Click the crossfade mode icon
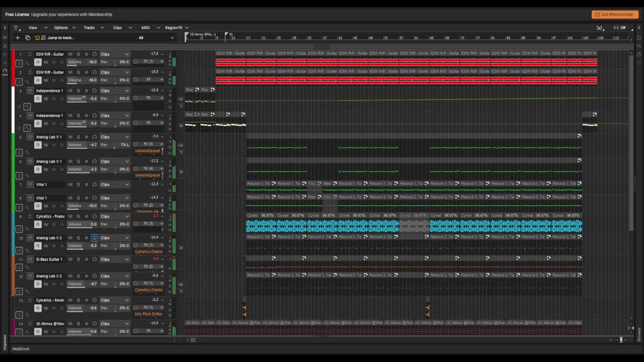This screenshot has width=644, height=362. click(600, 28)
